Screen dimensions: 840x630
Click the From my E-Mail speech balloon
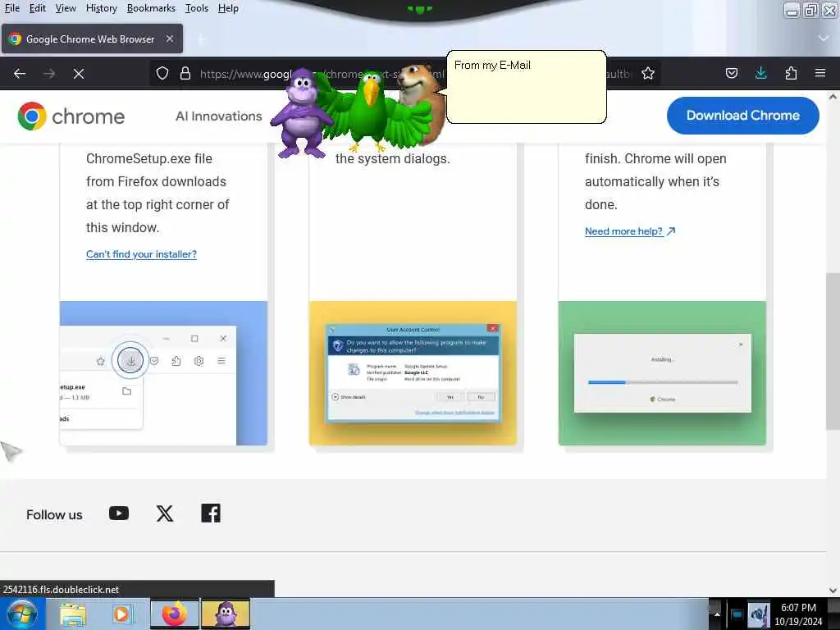(527, 87)
